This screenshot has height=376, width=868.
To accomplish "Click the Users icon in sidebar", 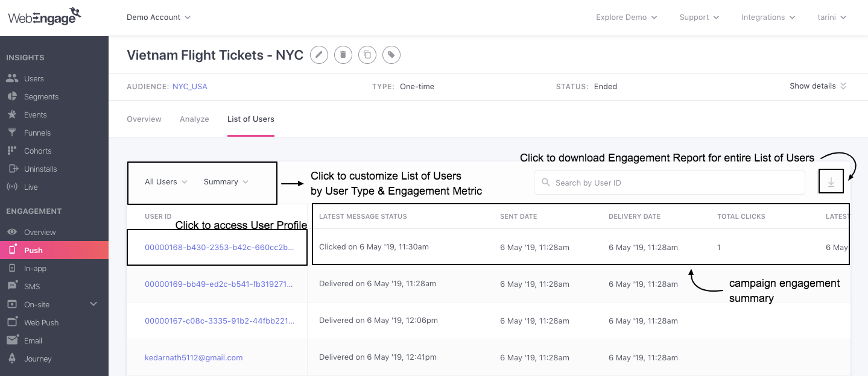I will (12, 78).
